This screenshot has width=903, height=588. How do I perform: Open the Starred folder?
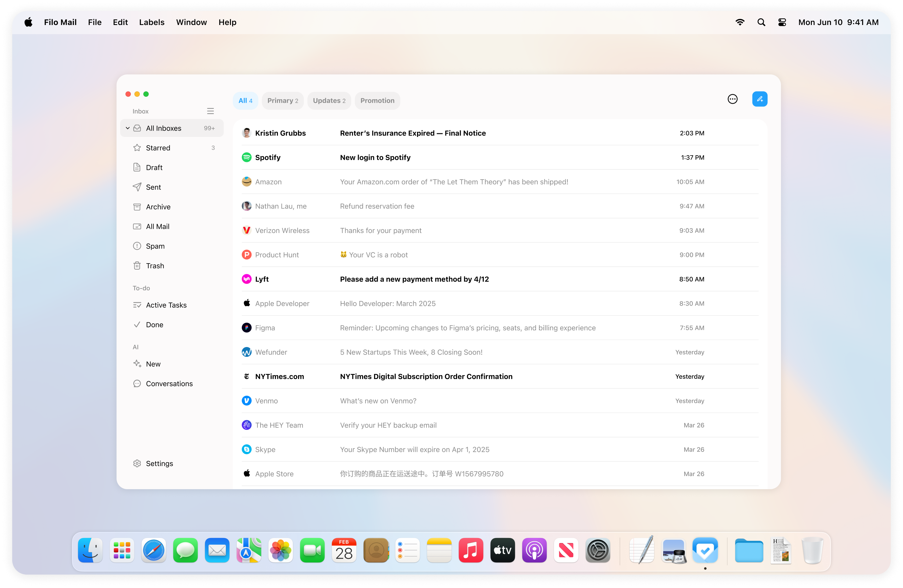tap(158, 148)
